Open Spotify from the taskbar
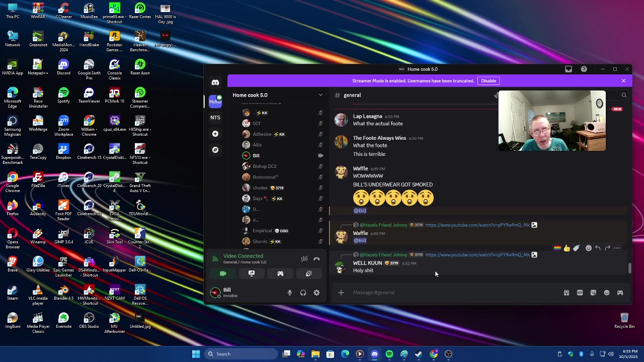Viewport: 644px width, 362px height. [x=389, y=354]
